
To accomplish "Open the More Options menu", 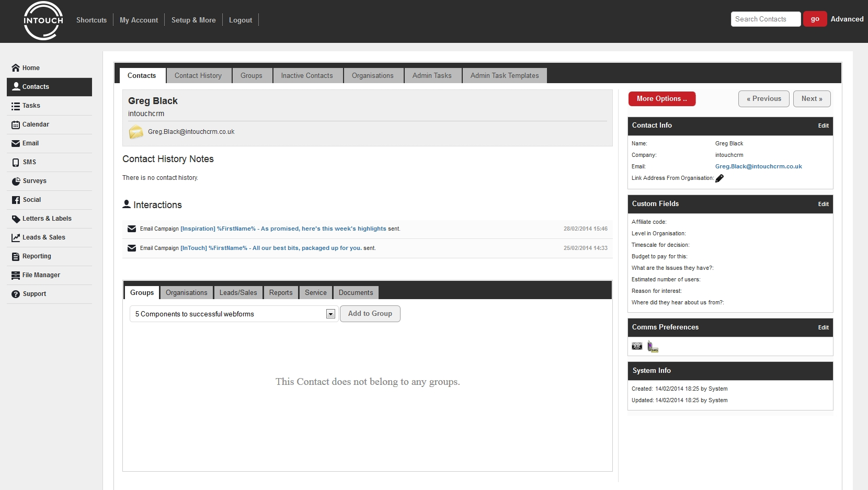I will (661, 99).
